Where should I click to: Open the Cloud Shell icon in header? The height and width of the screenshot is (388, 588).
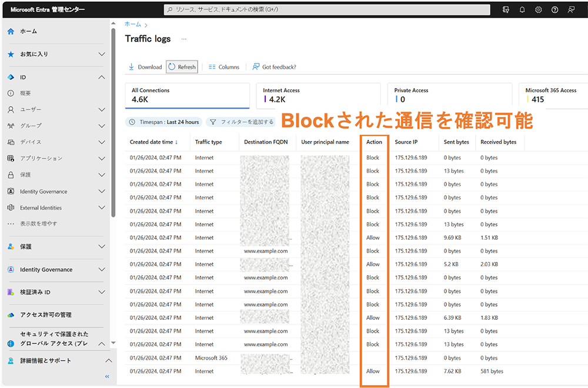[x=506, y=10]
